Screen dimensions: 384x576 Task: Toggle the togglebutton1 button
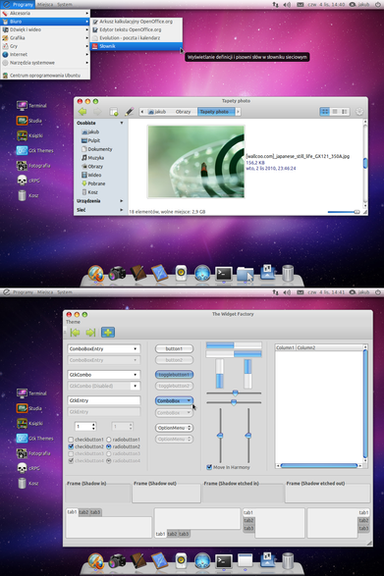coord(174,375)
